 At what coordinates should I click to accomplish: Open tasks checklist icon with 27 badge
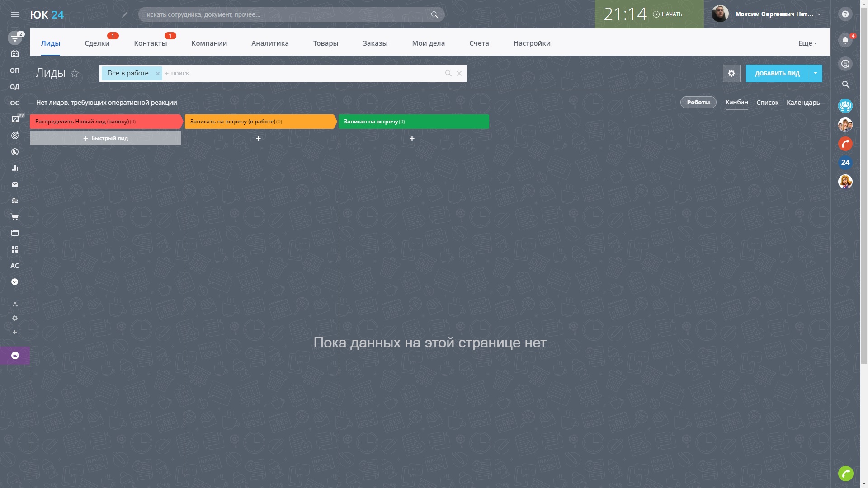click(x=14, y=119)
